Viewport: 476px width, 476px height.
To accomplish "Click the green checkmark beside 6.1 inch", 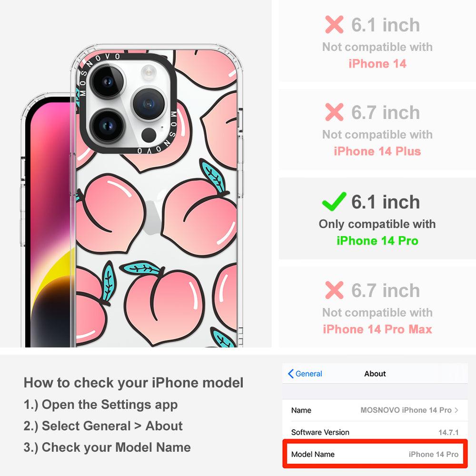I will (334, 201).
